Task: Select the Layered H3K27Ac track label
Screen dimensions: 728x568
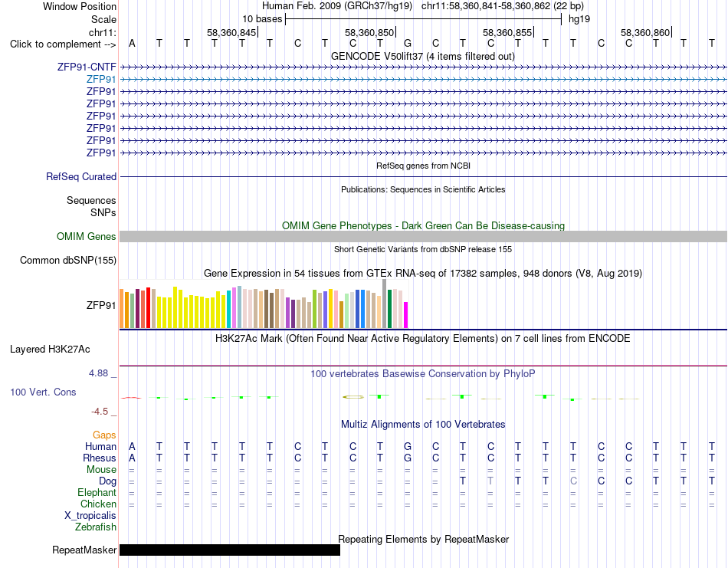Action: (50, 350)
